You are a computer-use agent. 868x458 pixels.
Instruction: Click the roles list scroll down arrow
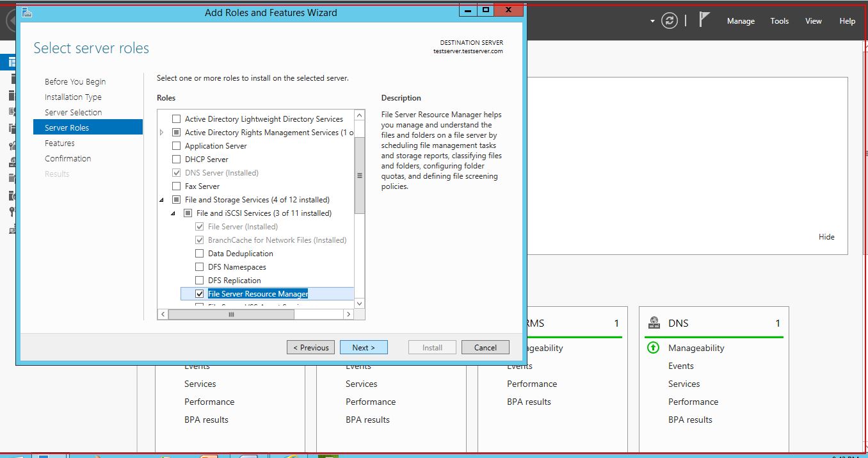coord(359,303)
